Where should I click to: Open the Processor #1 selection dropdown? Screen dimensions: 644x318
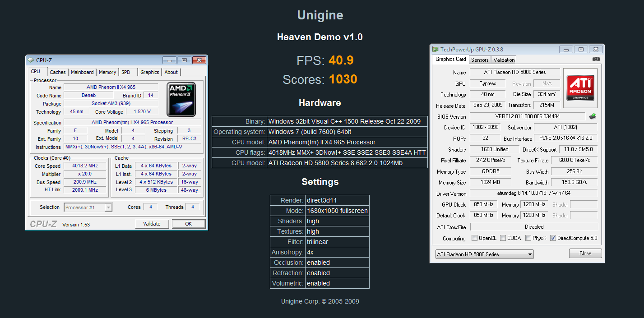tap(88, 207)
